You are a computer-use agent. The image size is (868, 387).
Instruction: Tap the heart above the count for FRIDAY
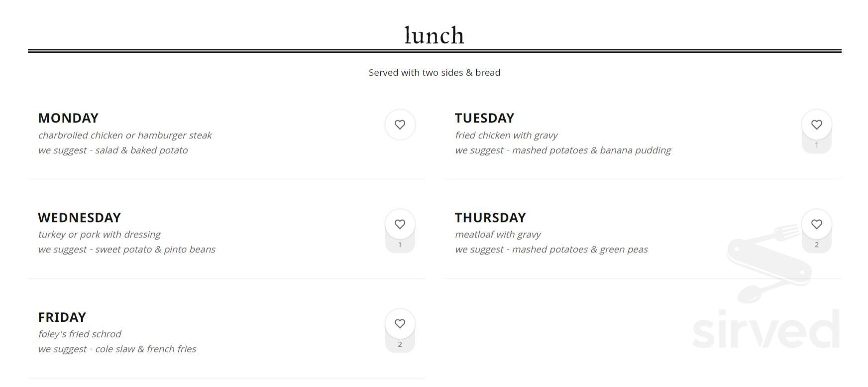[400, 324]
